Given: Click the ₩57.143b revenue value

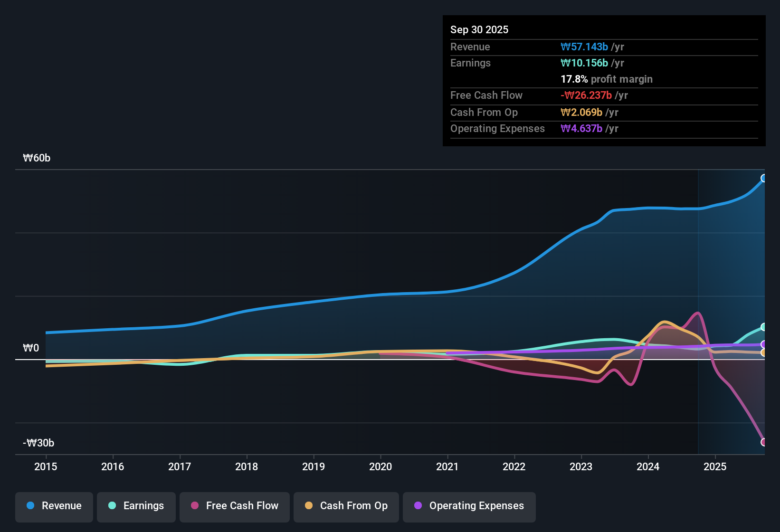Looking at the screenshot, I should click(585, 47).
